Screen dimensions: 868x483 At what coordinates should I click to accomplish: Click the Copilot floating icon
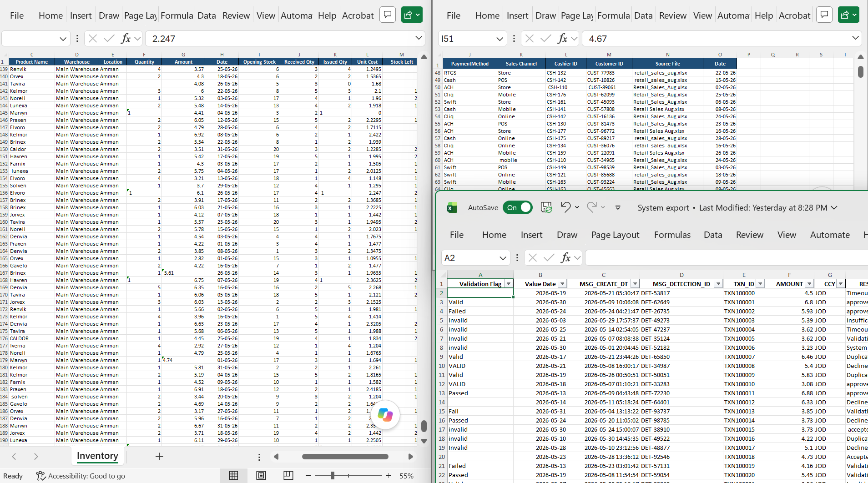385,415
